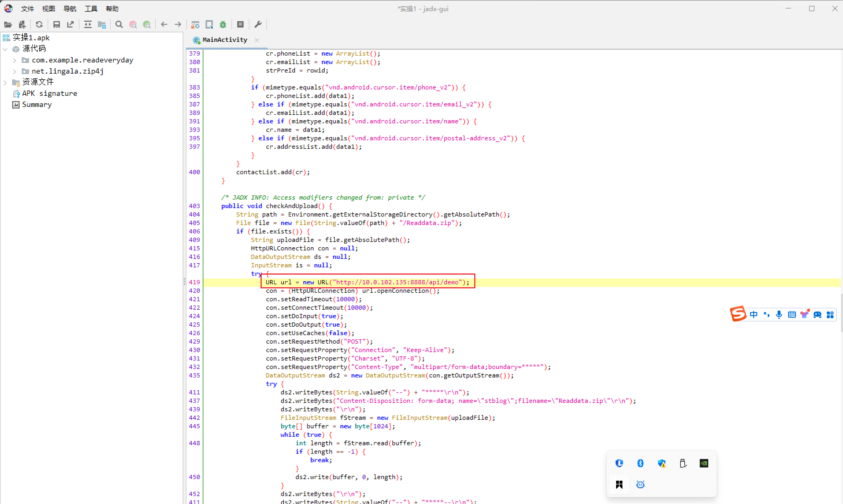
Task: Open the 工具 menu
Action: (x=91, y=8)
